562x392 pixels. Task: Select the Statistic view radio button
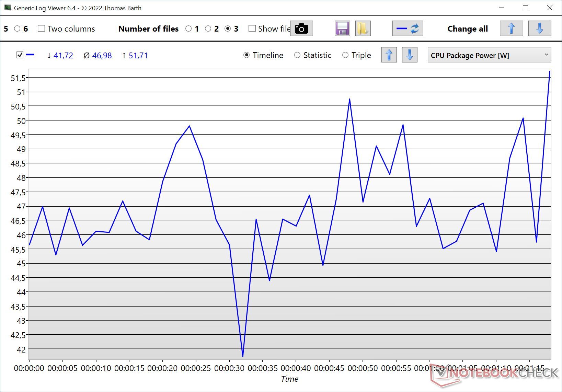click(x=297, y=55)
